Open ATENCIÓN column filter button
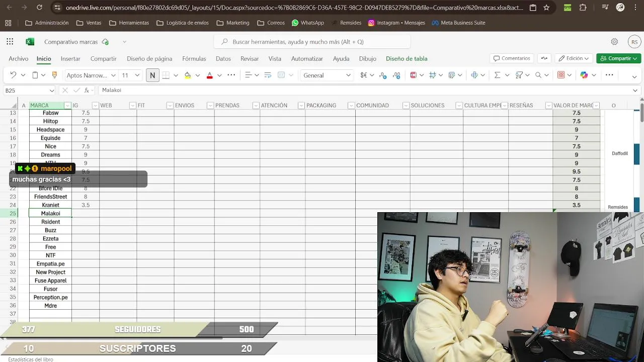Image resolution: width=644 pixels, height=362 pixels. click(x=301, y=106)
